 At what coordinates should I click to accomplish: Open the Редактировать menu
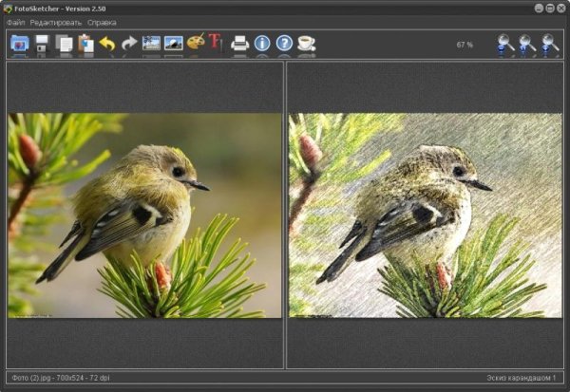coord(56,23)
